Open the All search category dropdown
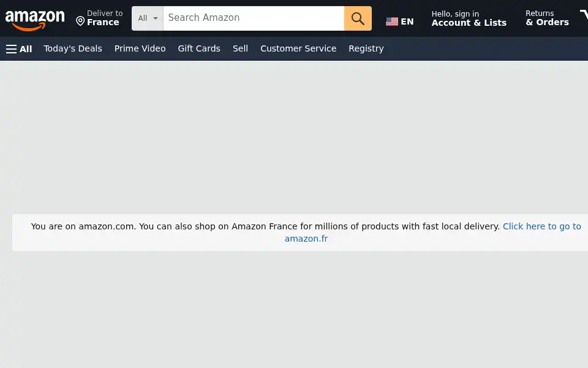Viewport: 588px width, 368px height. 148,18
